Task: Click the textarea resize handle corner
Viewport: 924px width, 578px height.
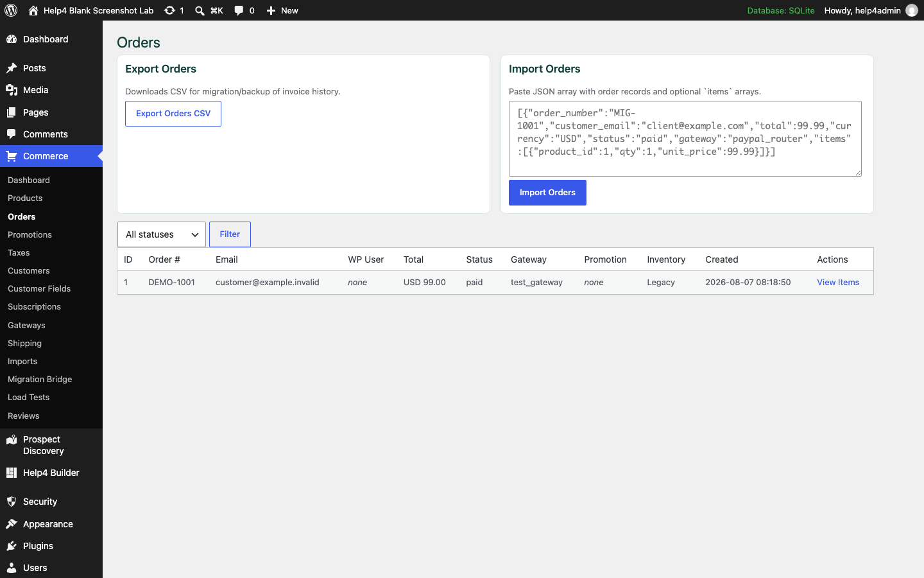Action: click(x=857, y=172)
